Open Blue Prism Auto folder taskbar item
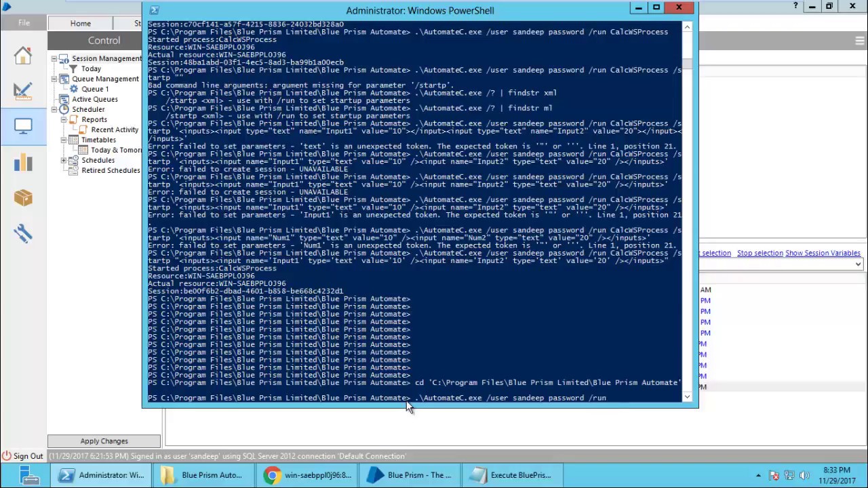 pyautogui.click(x=204, y=475)
